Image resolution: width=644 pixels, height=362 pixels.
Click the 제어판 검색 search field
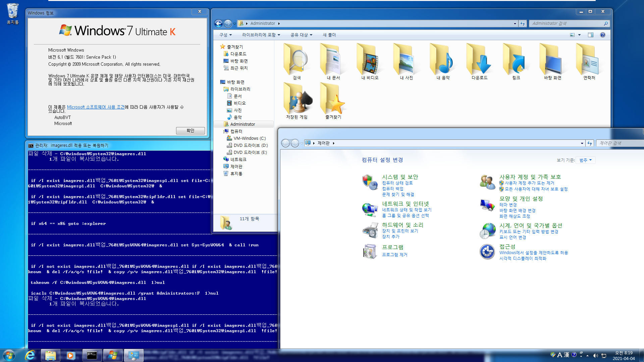pyautogui.click(x=620, y=143)
